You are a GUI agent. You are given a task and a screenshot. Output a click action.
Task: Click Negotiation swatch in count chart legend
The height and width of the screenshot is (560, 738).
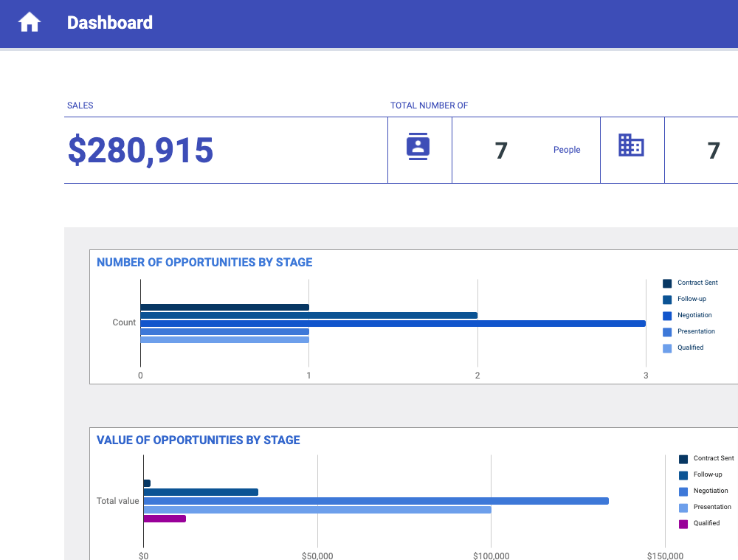[667, 316]
